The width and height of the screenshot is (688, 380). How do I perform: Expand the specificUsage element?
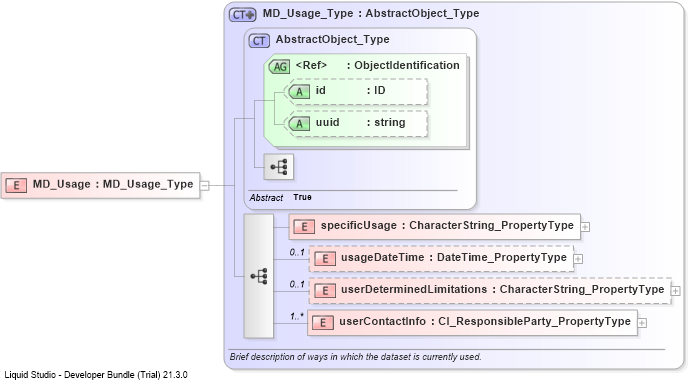pos(585,227)
